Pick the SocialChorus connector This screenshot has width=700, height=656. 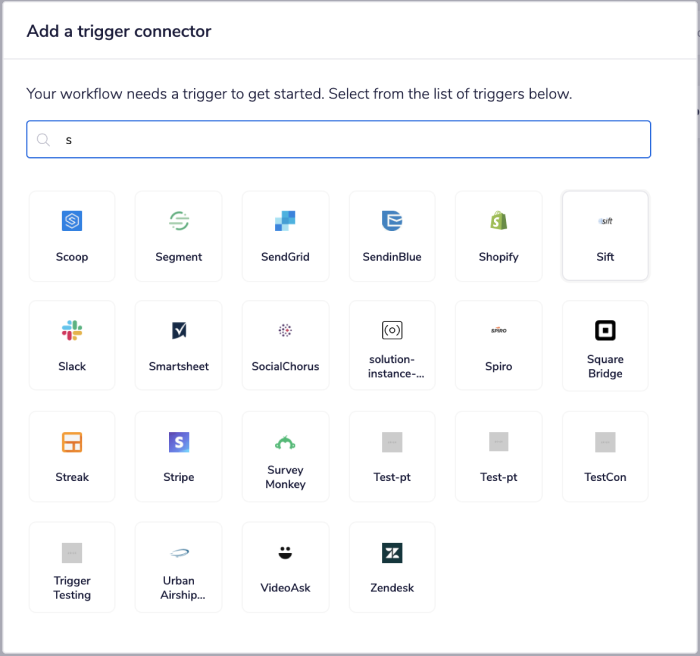285,346
